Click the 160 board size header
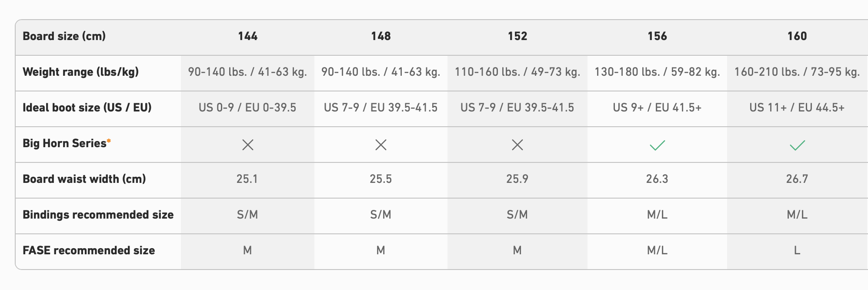 [797, 36]
